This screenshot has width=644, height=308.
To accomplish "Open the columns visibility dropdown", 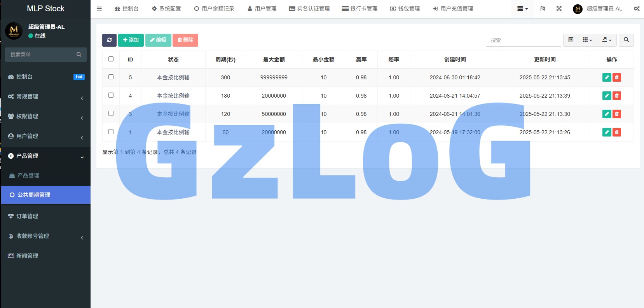I will click(x=587, y=40).
